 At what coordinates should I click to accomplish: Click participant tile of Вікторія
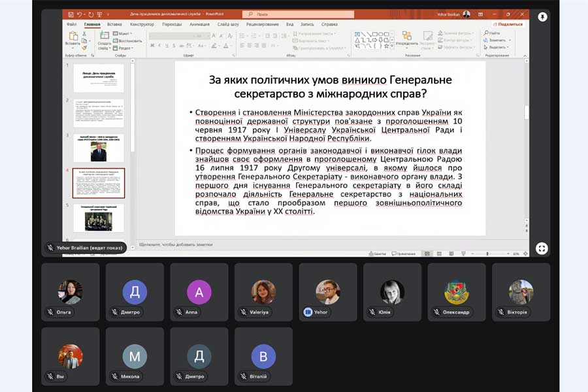point(521,292)
